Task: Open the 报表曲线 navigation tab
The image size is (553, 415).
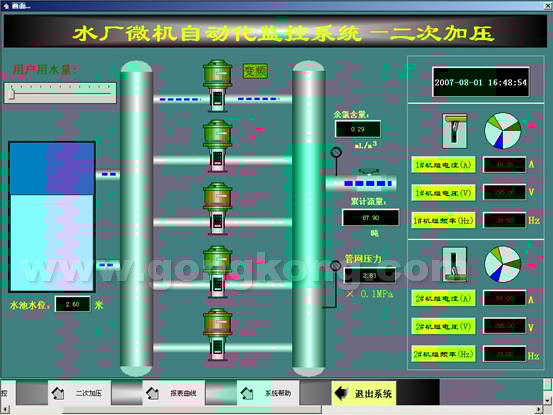Action: click(x=174, y=393)
